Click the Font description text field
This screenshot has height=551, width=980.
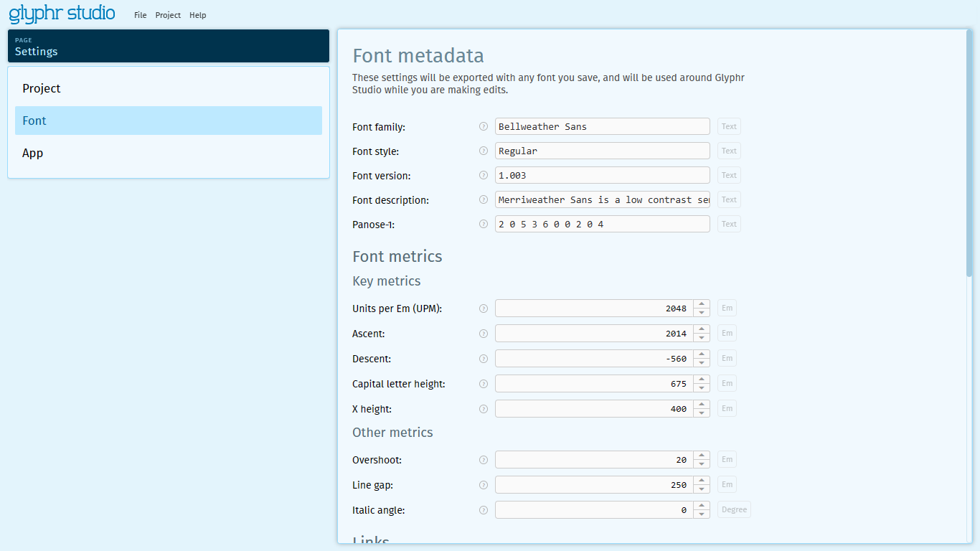point(603,199)
